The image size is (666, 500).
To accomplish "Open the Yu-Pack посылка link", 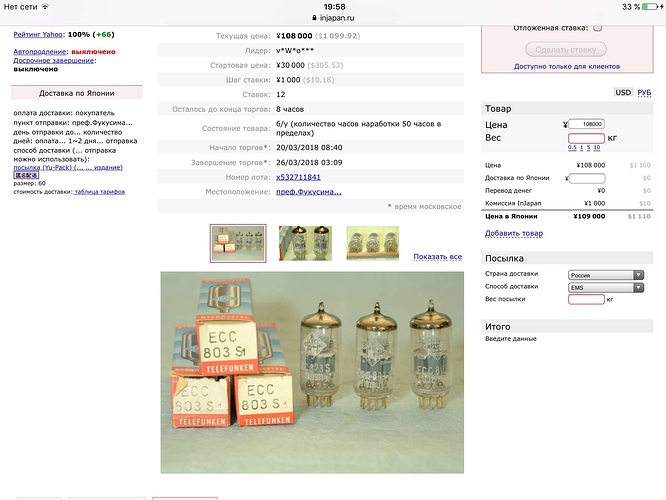I will (68, 167).
